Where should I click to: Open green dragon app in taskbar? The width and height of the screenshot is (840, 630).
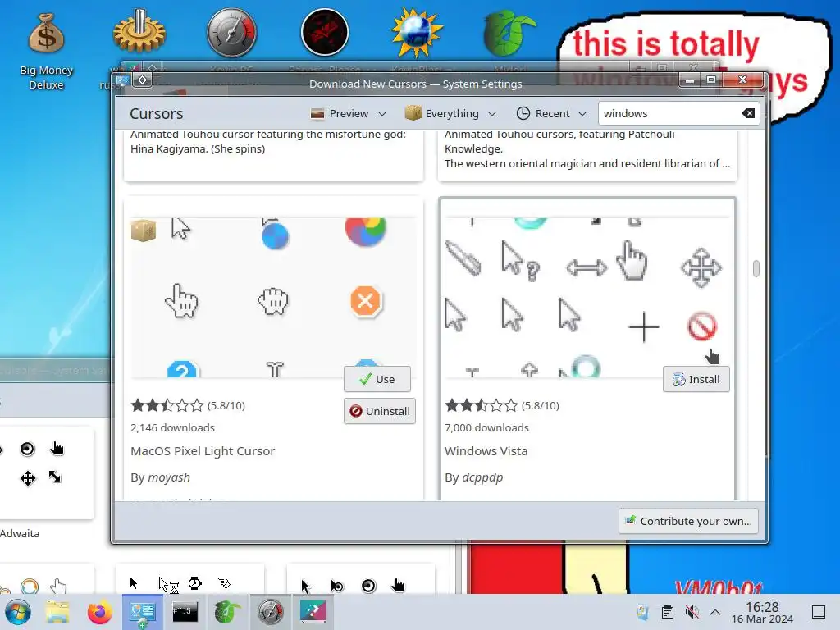click(x=228, y=612)
